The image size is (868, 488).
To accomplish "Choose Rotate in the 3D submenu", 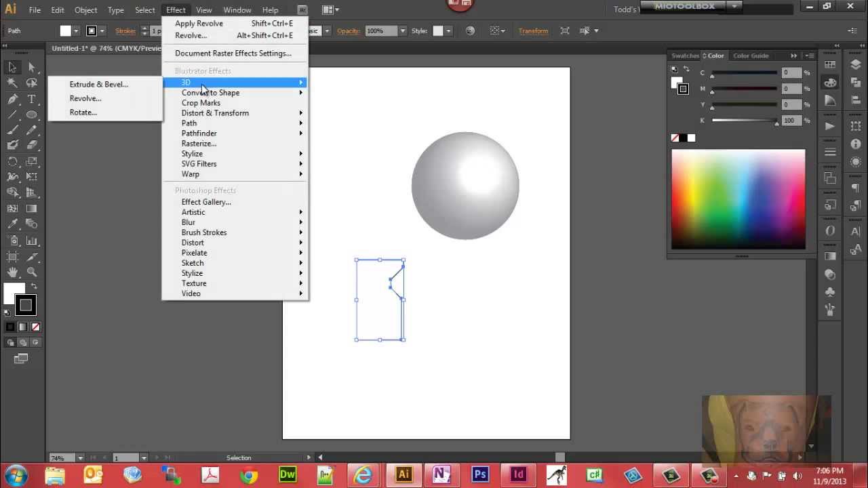I will 83,113.
